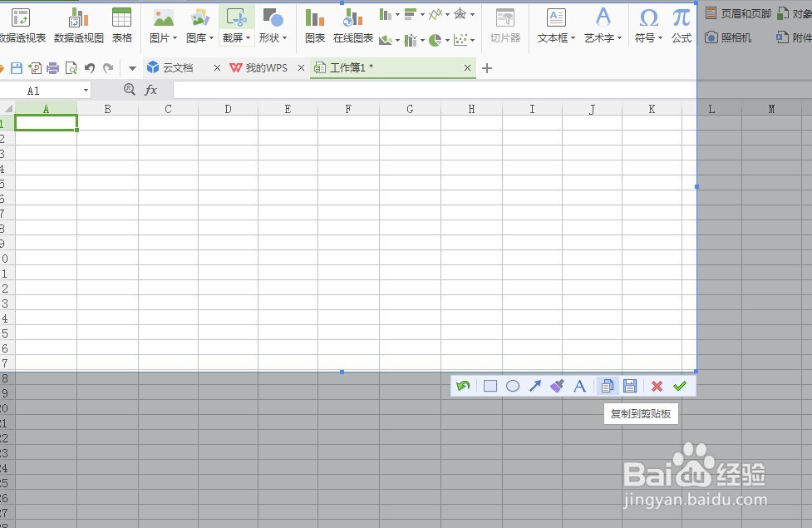Expand the 文本框 text box dropdown
Screen dimensions: 812x528
tap(573, 38)
